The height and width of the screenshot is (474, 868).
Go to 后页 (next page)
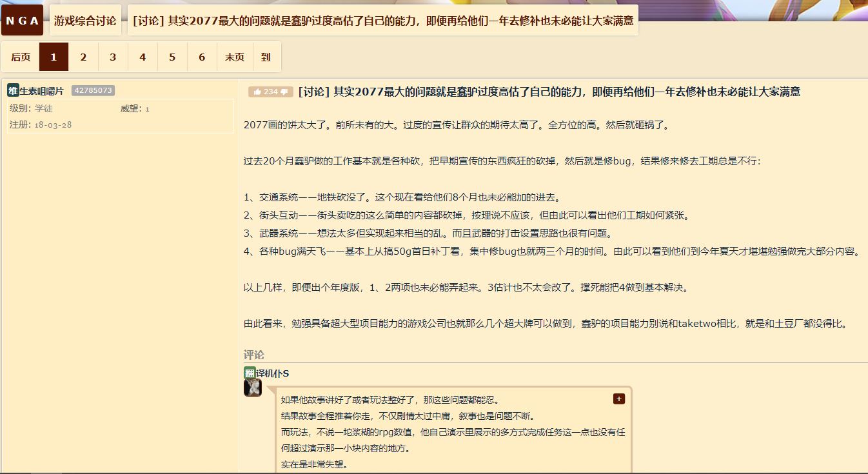(21, 57)
